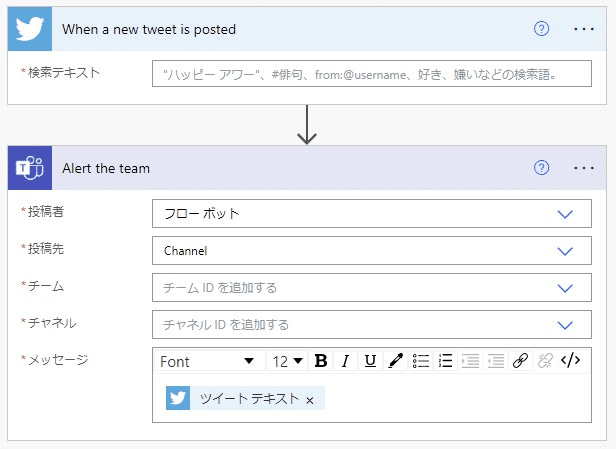The image size is (616, 449).
Task: Click the チーム field label
Action: point(46,286)
